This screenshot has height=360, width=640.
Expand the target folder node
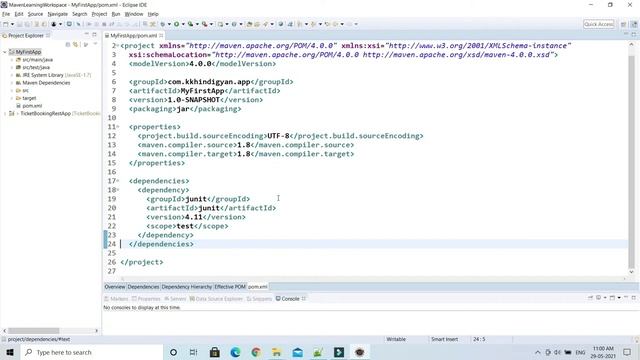point(12,98)
